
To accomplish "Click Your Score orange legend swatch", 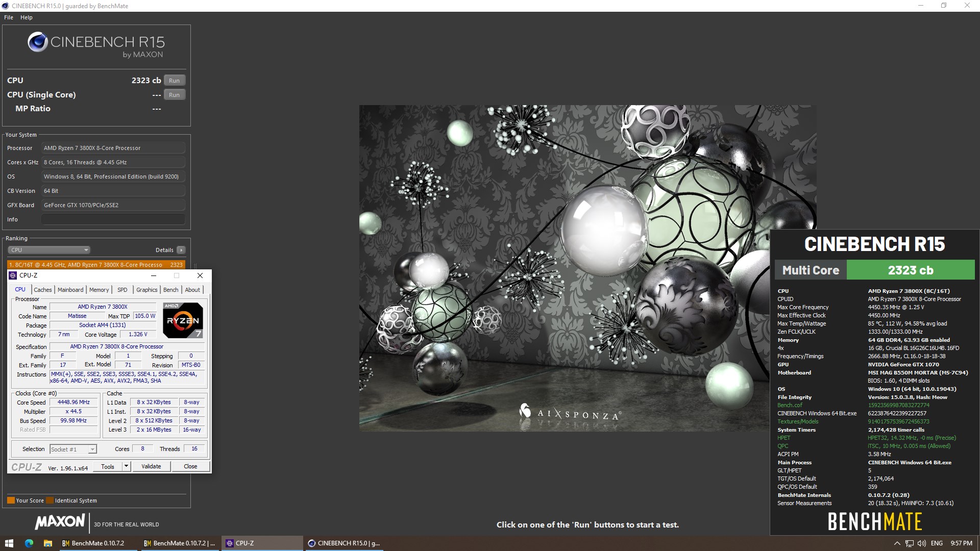I will click(x=11, y=500).
